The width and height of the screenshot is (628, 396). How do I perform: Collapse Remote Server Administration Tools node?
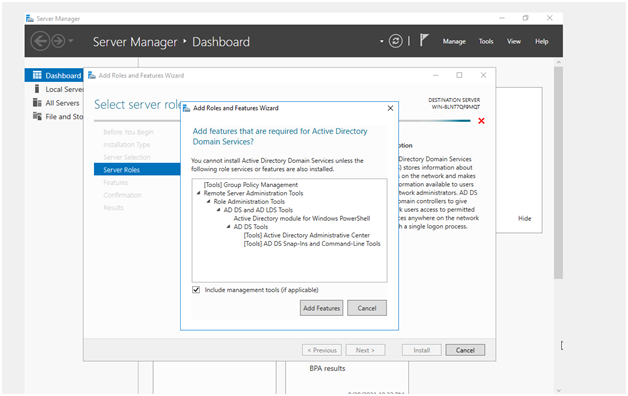[x=198, y=193]
